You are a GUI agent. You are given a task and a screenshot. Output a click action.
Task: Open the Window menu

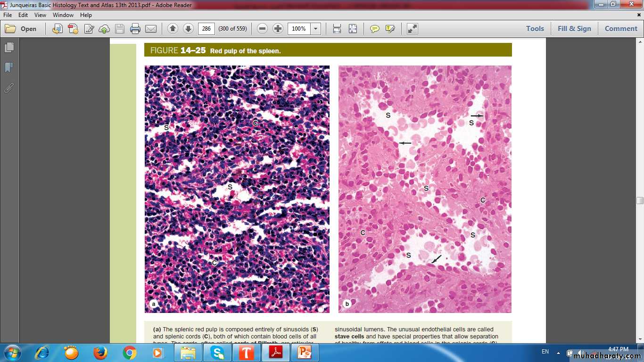click(63, 15)
